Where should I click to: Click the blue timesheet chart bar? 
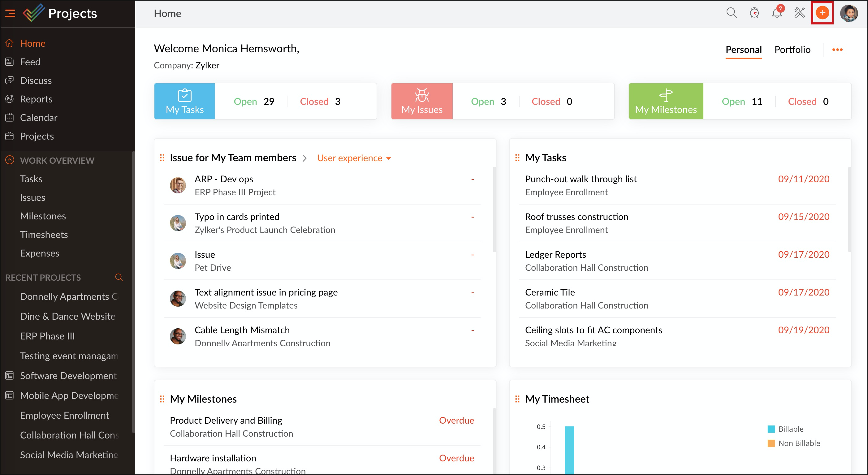click(569, 451)
